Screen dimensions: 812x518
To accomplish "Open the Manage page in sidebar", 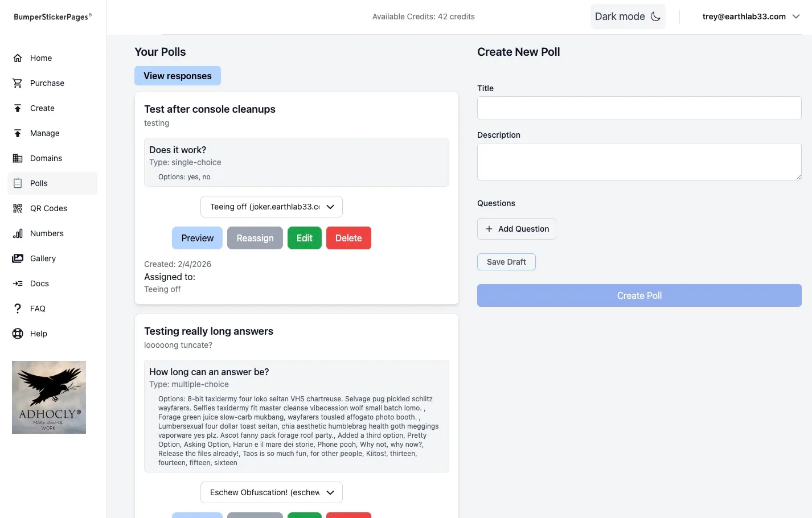I will 52,133.
